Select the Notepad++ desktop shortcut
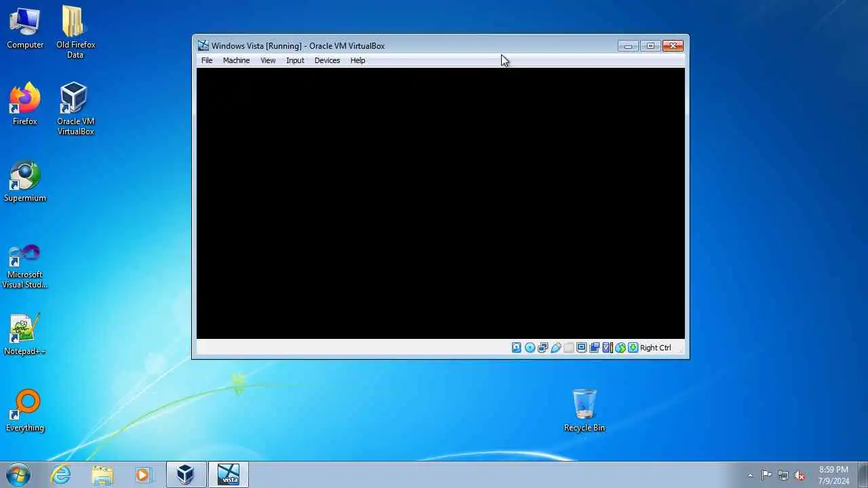 tap(25, 334)
